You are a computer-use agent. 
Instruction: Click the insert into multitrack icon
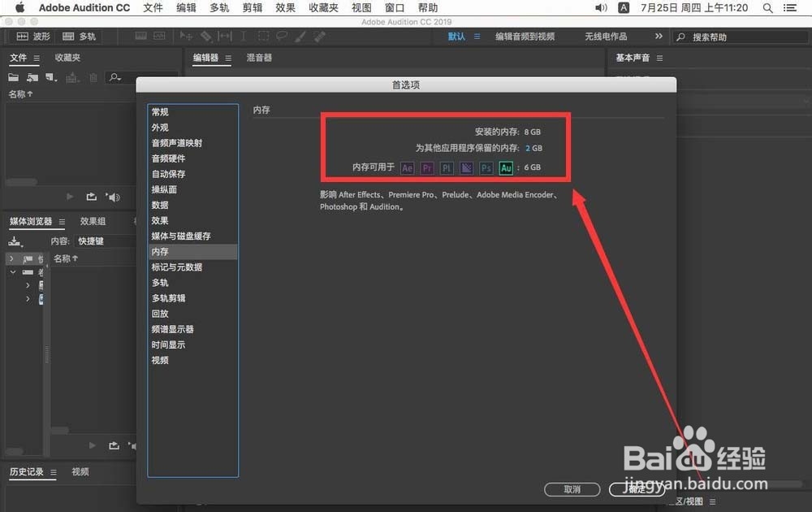pyautogui.click(x=72, y=78)
